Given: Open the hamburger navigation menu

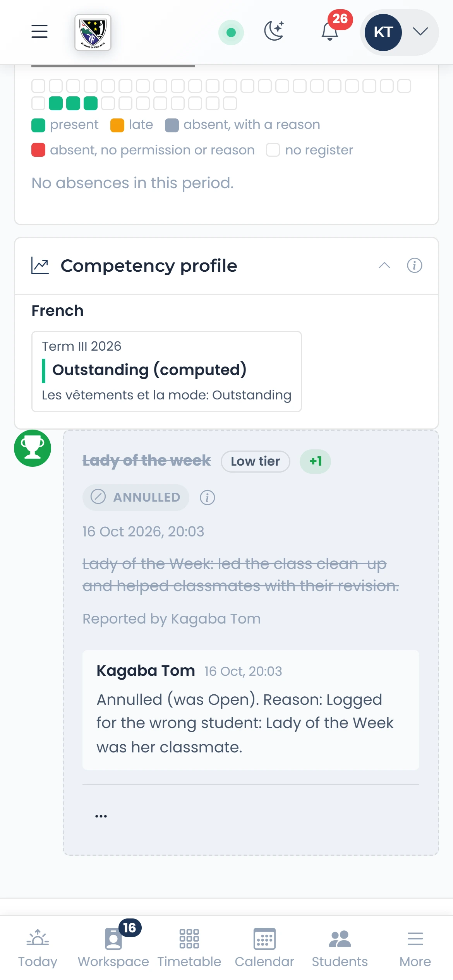Looking at the screenshot, I should pos(39,32).
